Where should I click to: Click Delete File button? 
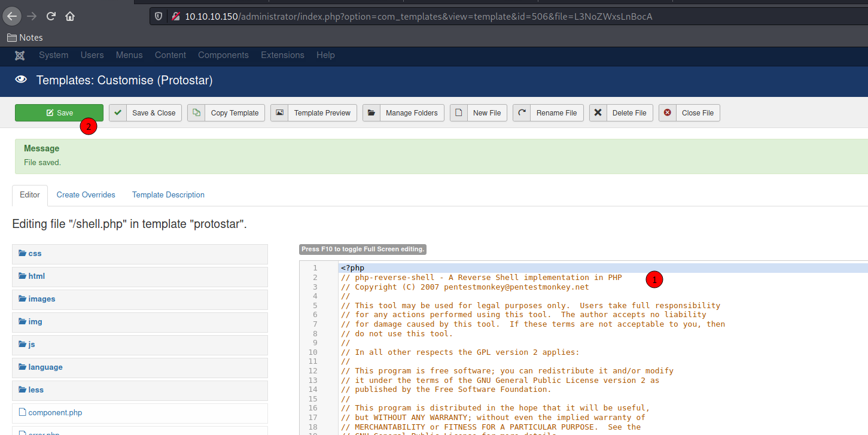[621, 112]
